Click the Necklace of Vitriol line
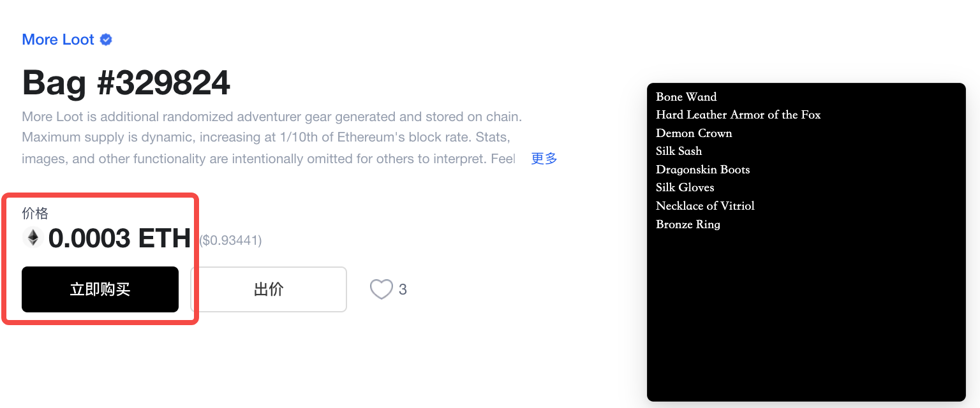The width and height of the screenshot is (980, 408). pos(705,206)
